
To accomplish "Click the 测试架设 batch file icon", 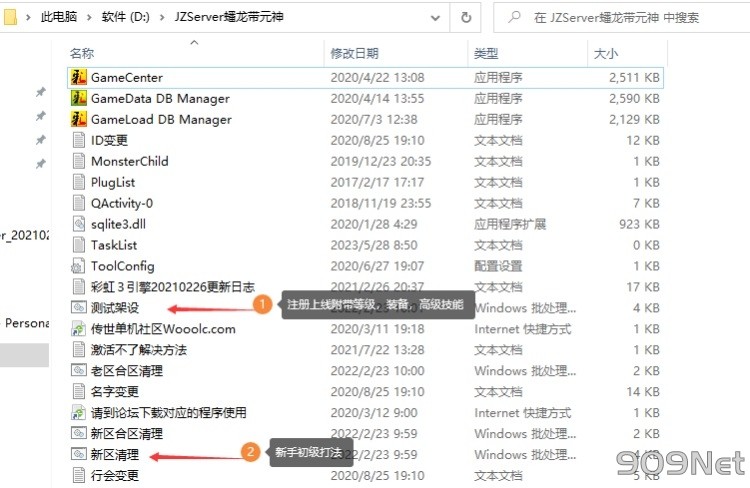I will pyautogui.click(x=79, y=308).
